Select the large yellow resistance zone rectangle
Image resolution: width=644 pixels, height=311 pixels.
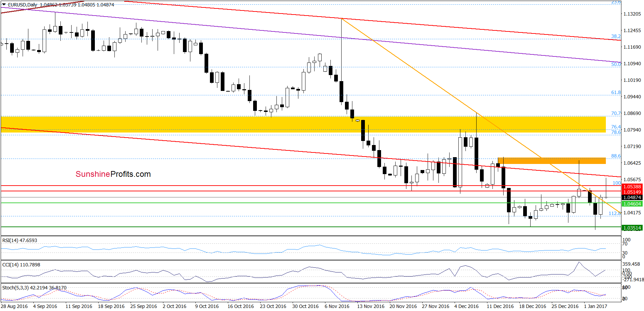303,124
